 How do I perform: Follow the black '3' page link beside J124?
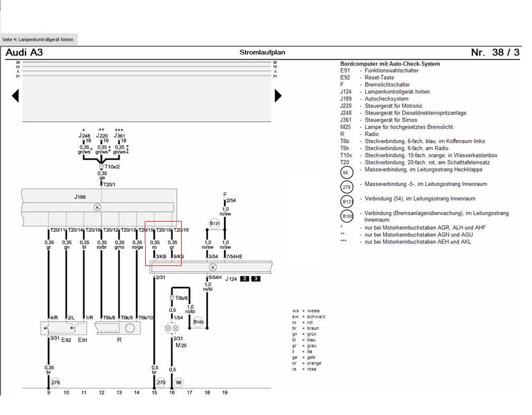(x=256, y=279)
